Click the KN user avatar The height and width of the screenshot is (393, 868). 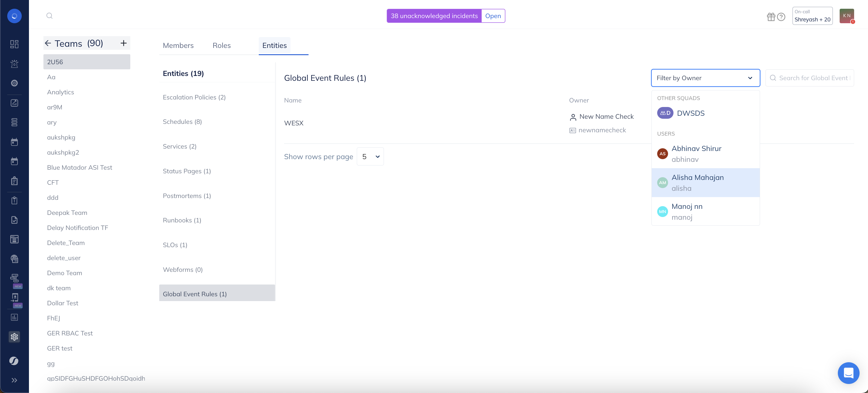pos(846,16)
